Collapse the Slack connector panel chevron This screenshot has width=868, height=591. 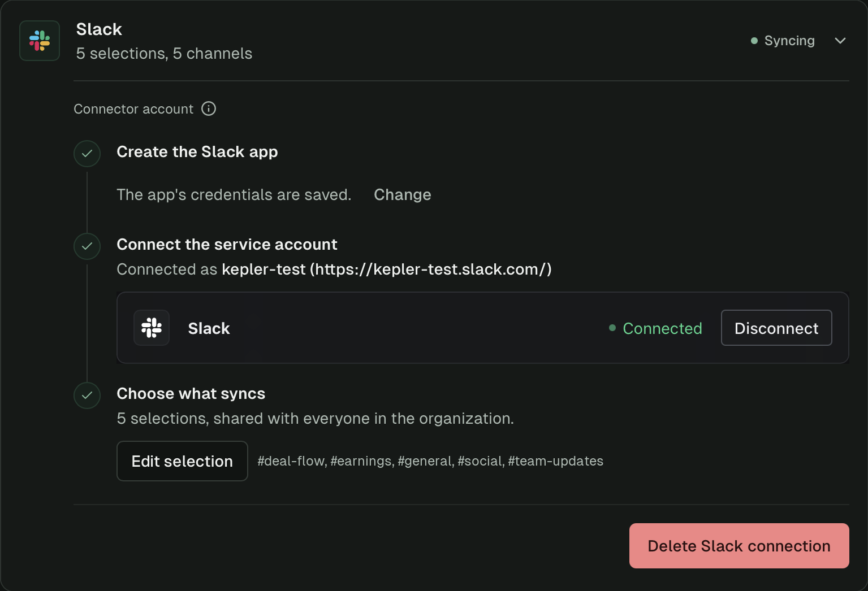840,41
